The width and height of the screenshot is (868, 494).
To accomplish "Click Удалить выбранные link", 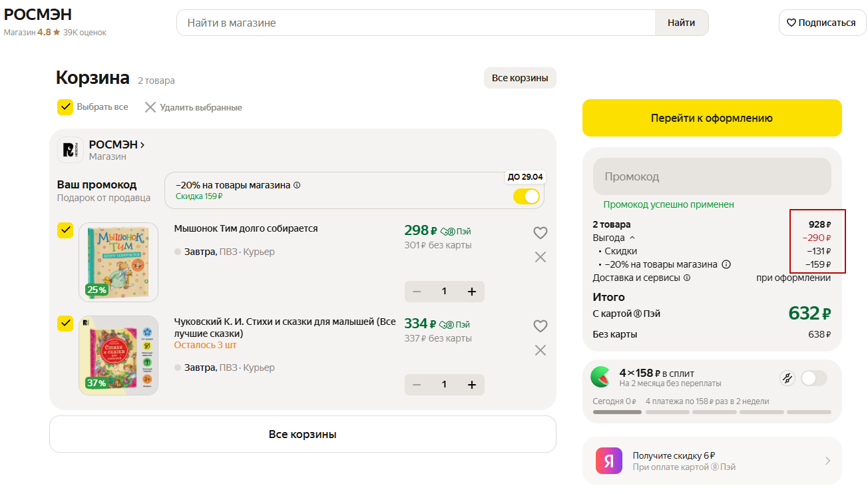I will tap(201, 107).
